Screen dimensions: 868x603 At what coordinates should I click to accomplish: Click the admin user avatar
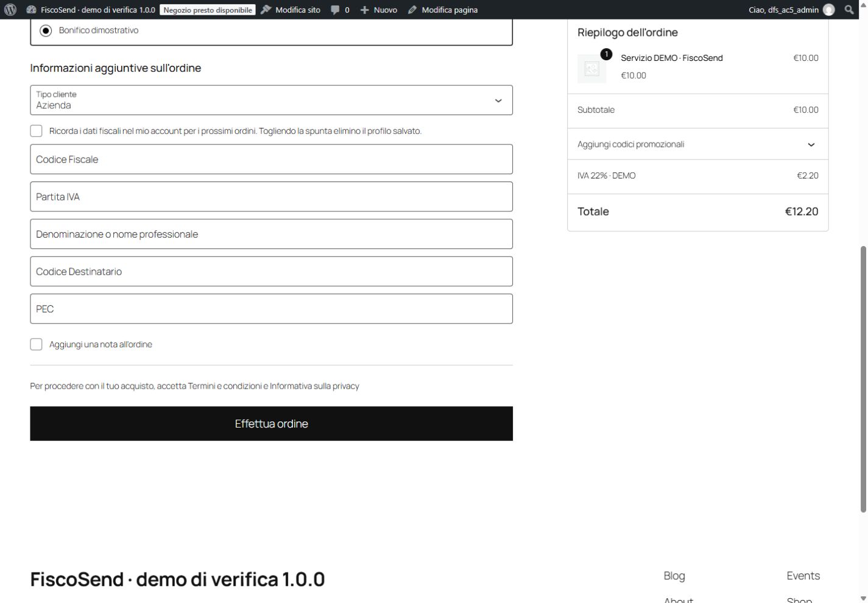[x=829, y=10]
